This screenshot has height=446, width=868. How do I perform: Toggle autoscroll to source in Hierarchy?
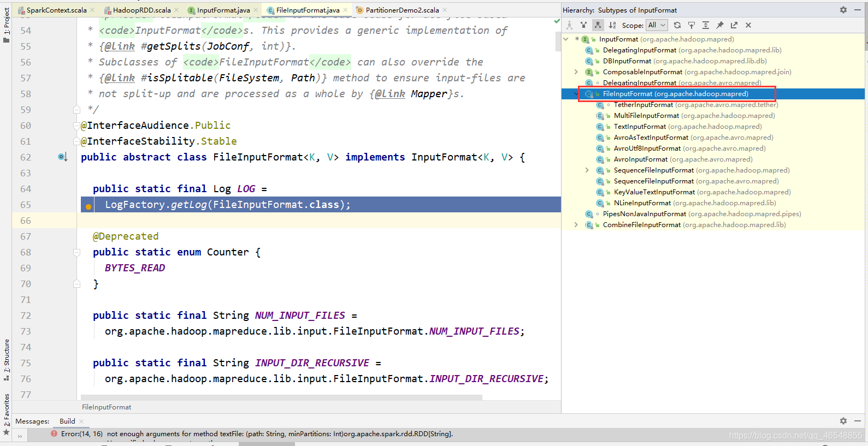692,25
